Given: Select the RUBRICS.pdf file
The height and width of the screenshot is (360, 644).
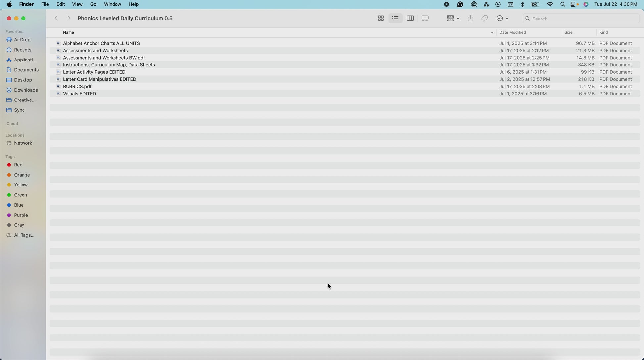Looking at the screenshot, I should click(77, 87).
